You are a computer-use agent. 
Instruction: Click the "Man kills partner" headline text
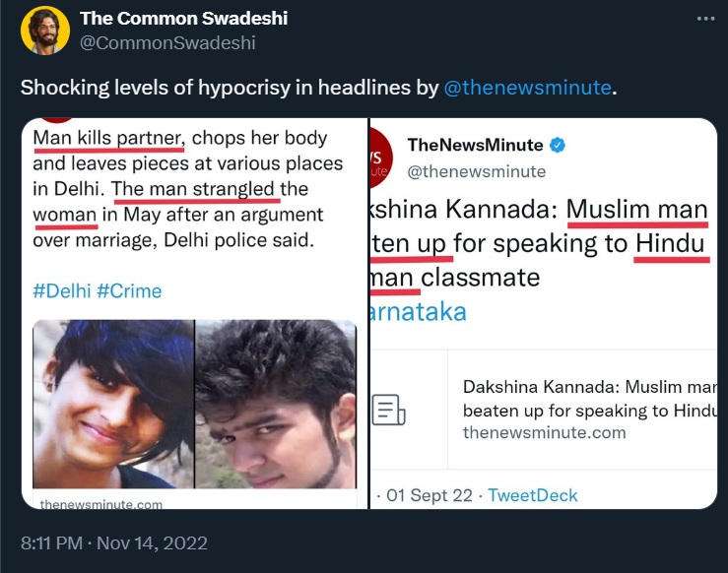[108, 138]
